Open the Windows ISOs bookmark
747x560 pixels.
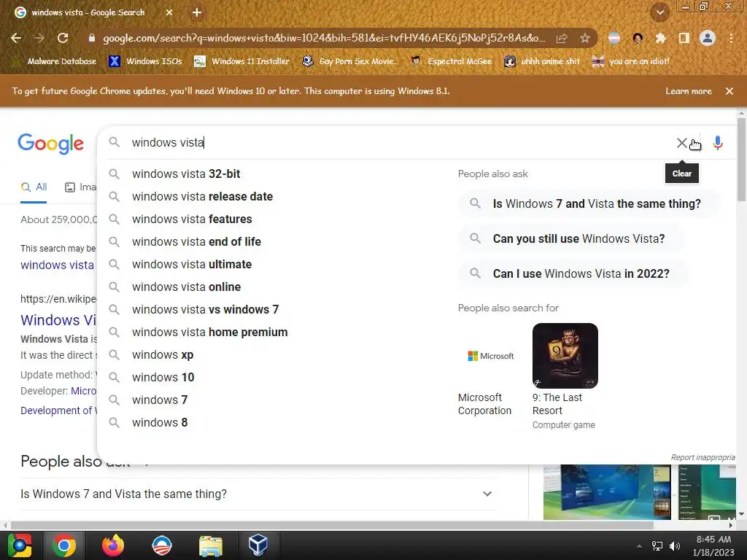coord(146,61)
